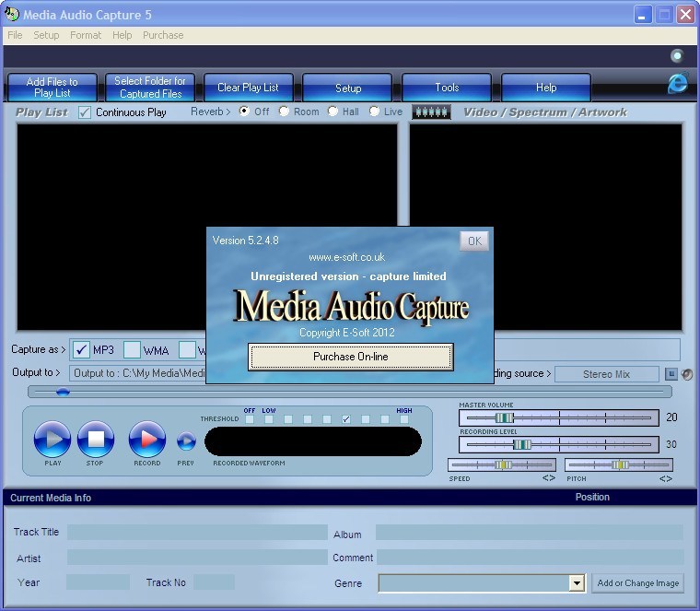700x611 pixels.
Task: Click the currently checked threshold box
Action: coord(346,419)
